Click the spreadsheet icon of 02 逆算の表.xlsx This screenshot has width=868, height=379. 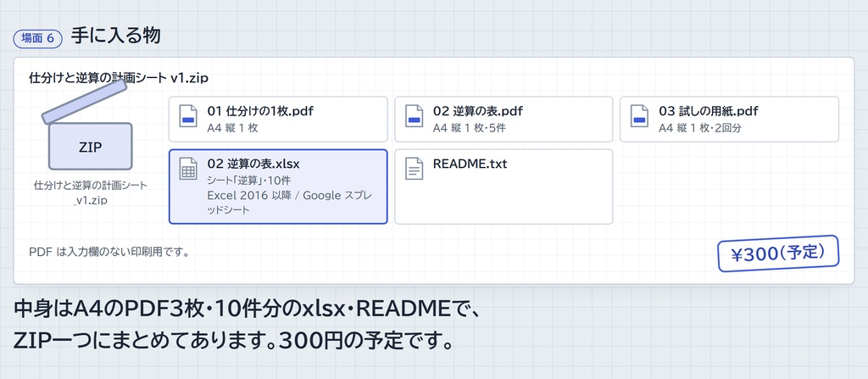coord(188,169)
